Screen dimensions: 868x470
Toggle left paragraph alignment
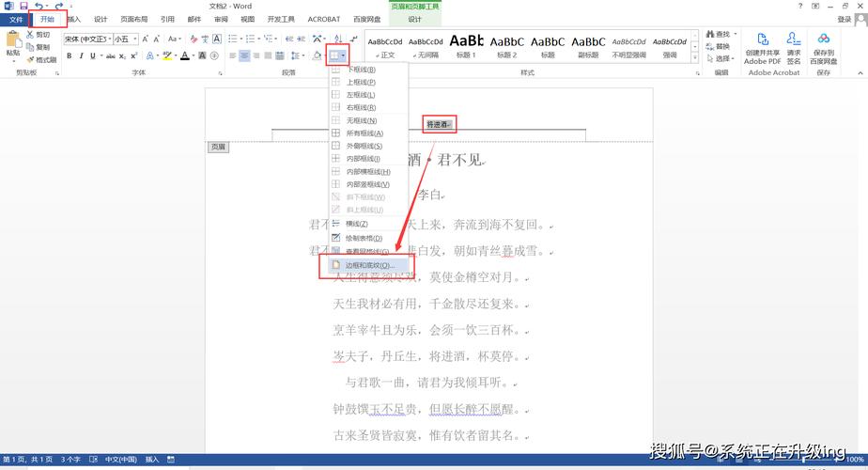pyautogui.click(x=233, y=55)
